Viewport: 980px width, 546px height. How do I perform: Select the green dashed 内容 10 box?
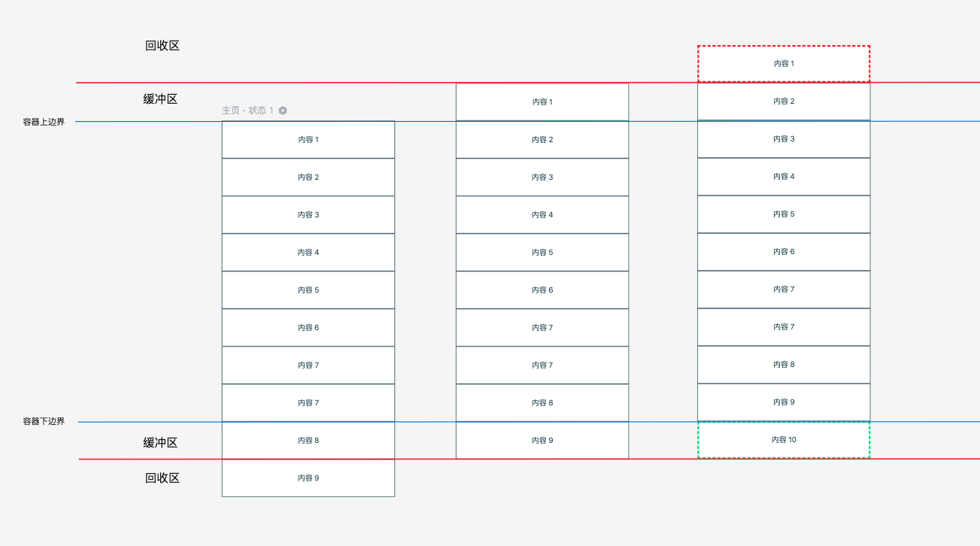[x=784, y=440]
